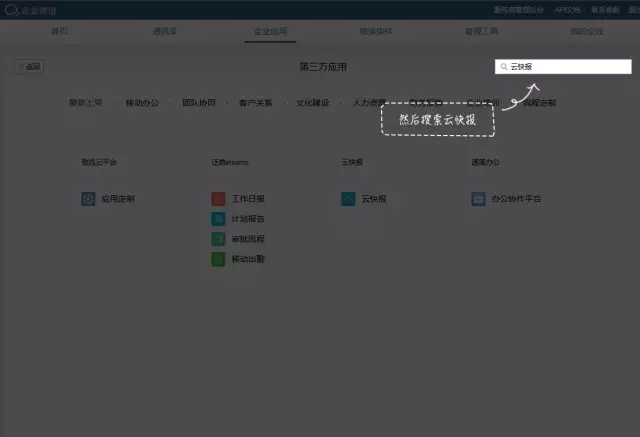The image size is (640, 437).
Task: Switch to the 首页 tab
Action: [x=60, y=32]
